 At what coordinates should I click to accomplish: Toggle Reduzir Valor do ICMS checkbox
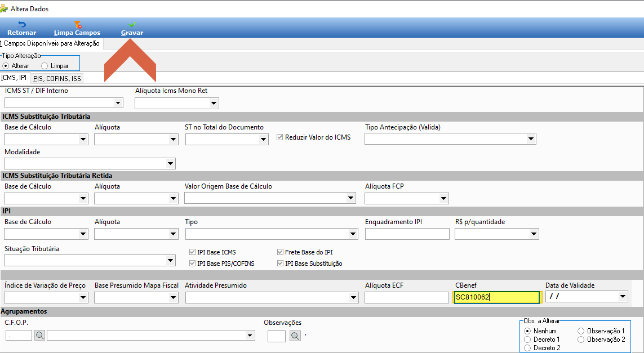click(279, 137)
